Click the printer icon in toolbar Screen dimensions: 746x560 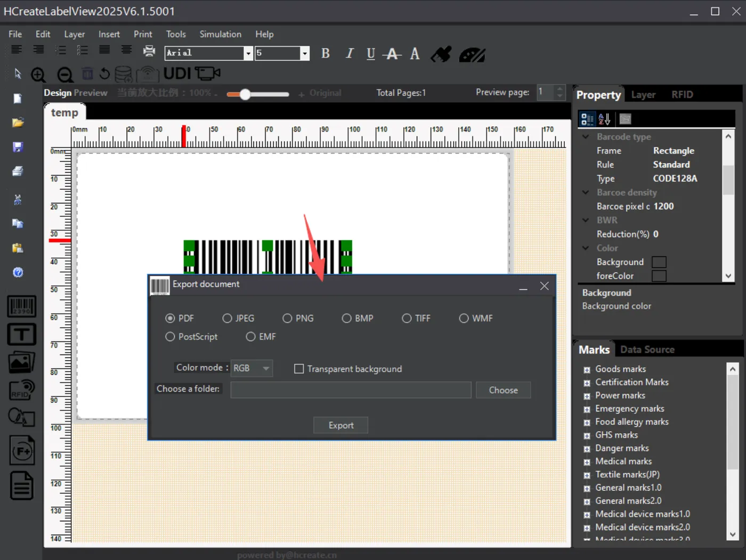149,51
